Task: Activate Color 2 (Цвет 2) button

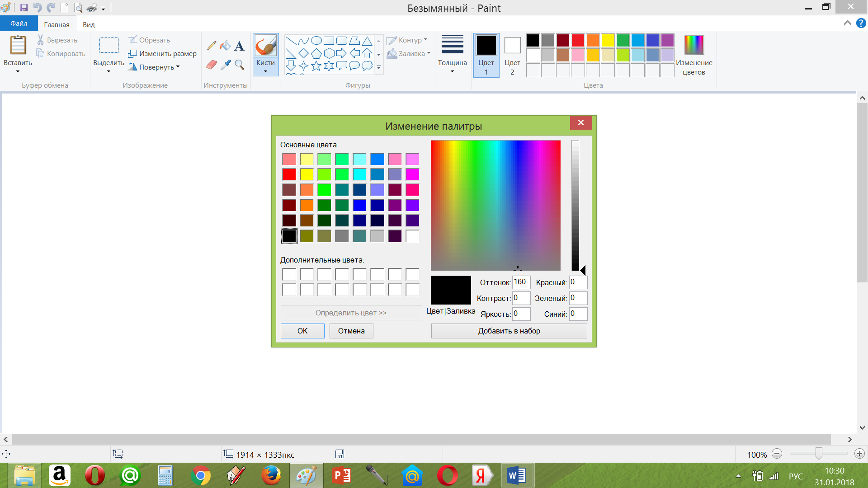Action: pos(512,55)
